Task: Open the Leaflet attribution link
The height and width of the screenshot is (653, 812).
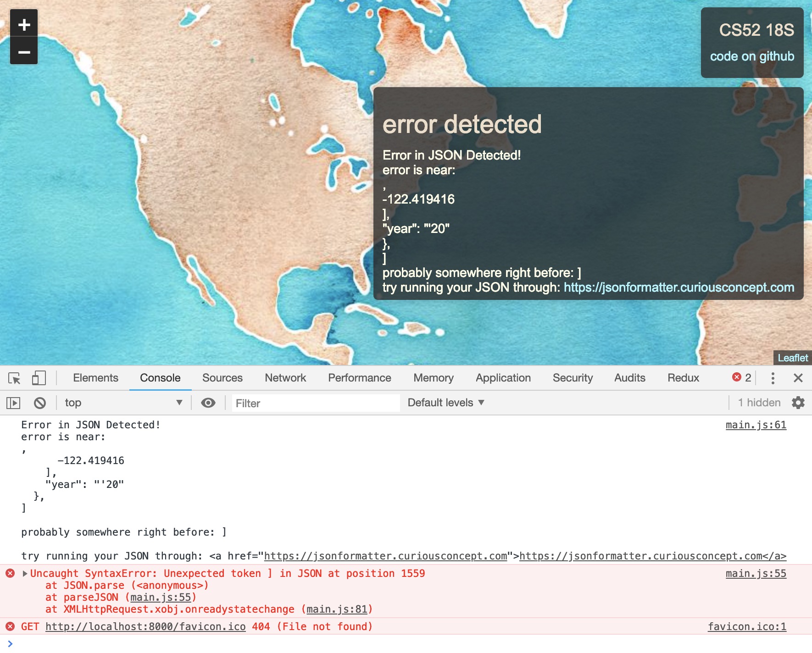Action: click(793, 358)
